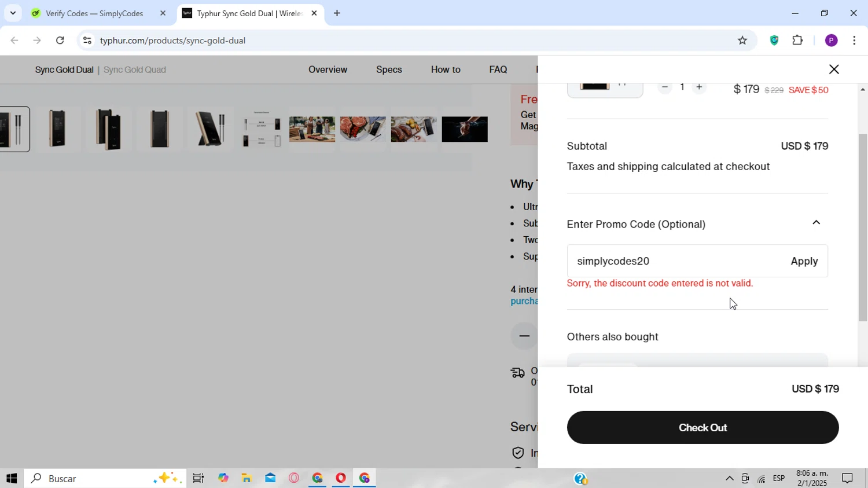The image size is (868, 488).
Task: Open the Chrome profile avatar
Action: [831, 41]
